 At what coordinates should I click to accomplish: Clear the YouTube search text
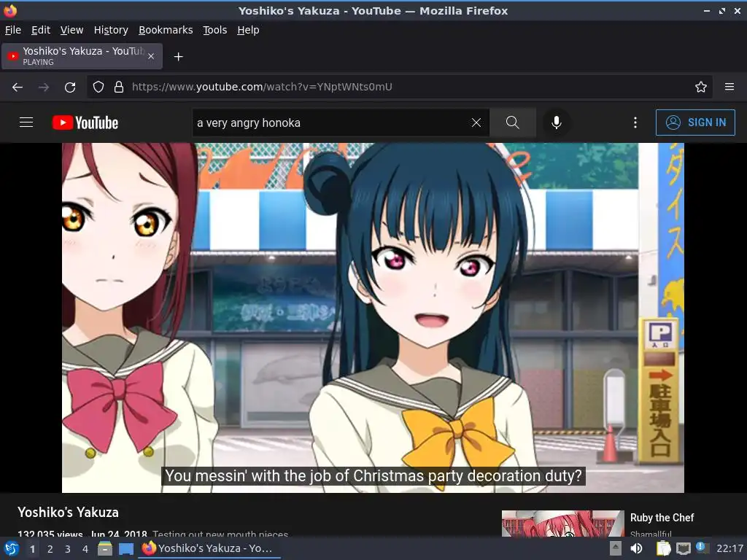click(476, 122)
